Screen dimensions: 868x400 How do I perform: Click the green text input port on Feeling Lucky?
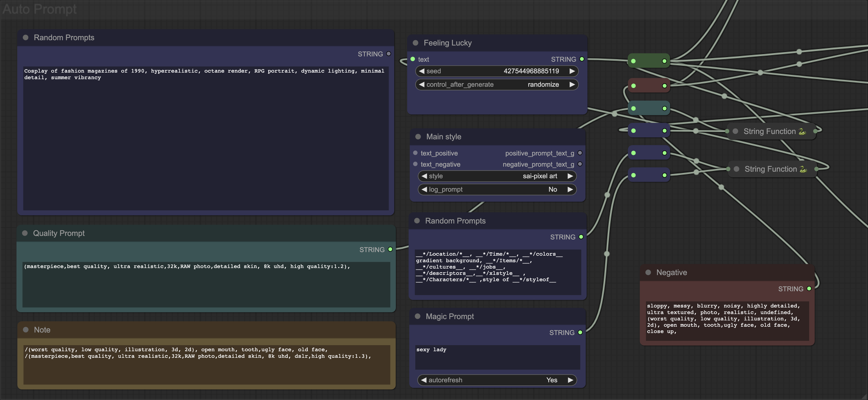pyautogui.click(x=413, y=59)
